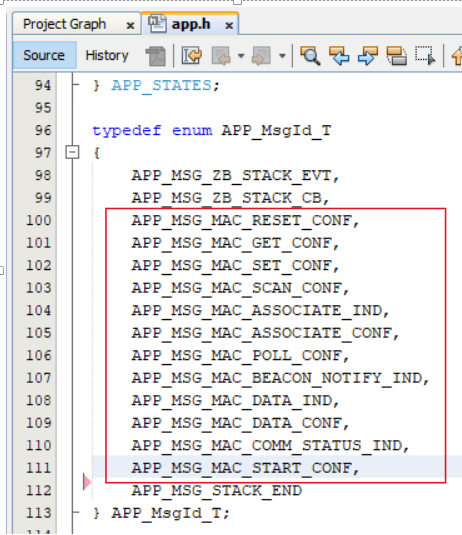The width and height of the screenshot is (462, 535).
Task: Click the app.h file icon in tab
Action: [157, 24]
